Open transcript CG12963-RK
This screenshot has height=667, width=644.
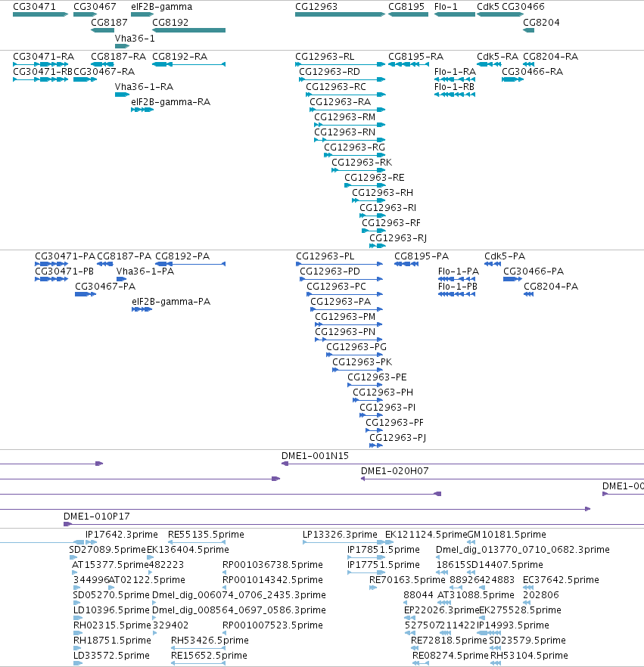coord(359,170)
